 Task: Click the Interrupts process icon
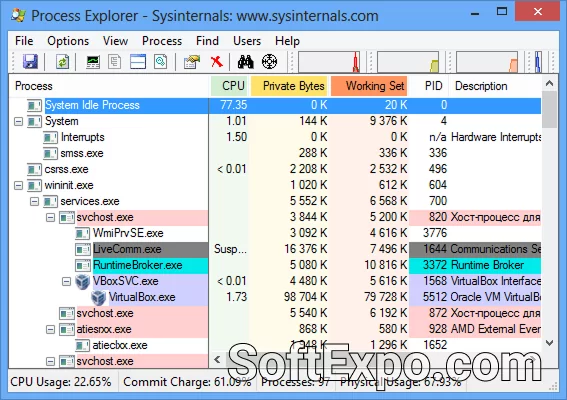50,137
